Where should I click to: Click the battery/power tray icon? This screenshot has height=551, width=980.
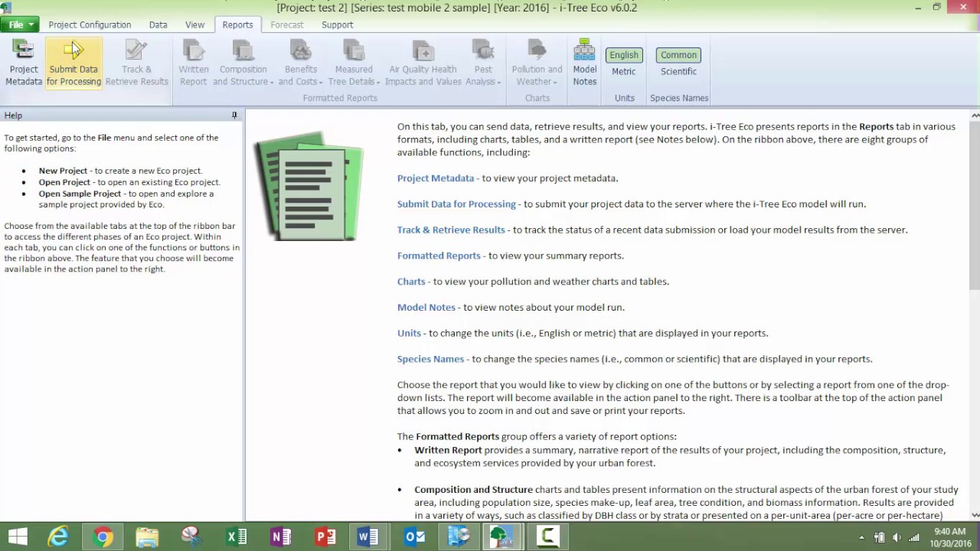880,537
